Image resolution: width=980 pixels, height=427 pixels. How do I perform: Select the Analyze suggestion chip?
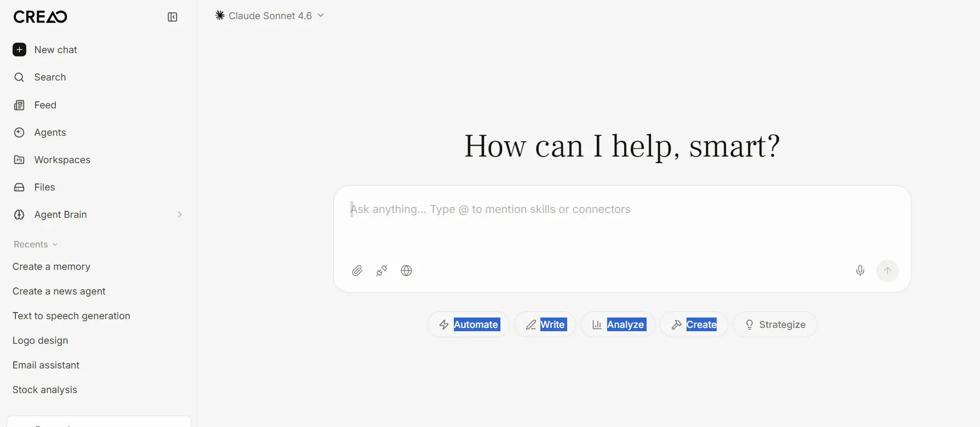point(618,325)
